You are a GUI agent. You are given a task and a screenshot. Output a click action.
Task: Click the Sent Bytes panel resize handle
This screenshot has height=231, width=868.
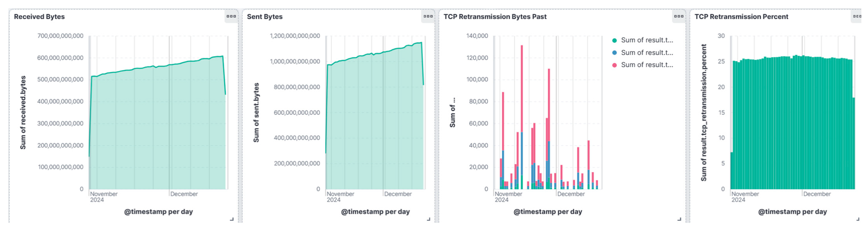click(x=429, y=219)
